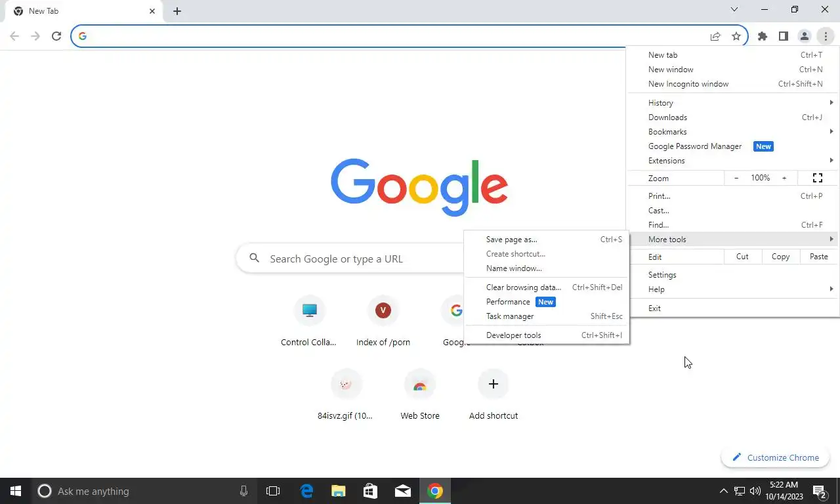The image size is (840, 504).
Task: Launch Edge from the taskbar
Action: coord(306,491)
